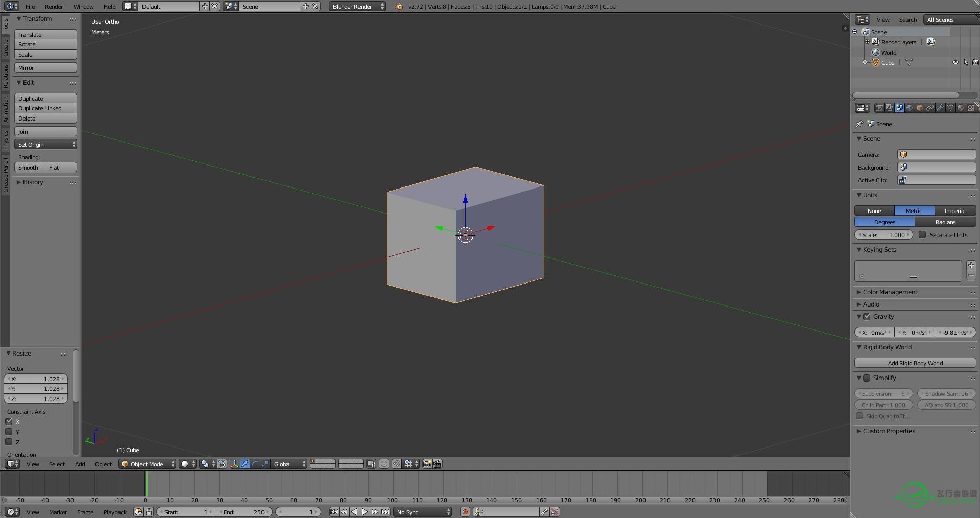Click the OpenGL render animation clapper icon
The width and height of the screenshot is (980, 518).
click(x=437, y=464)
